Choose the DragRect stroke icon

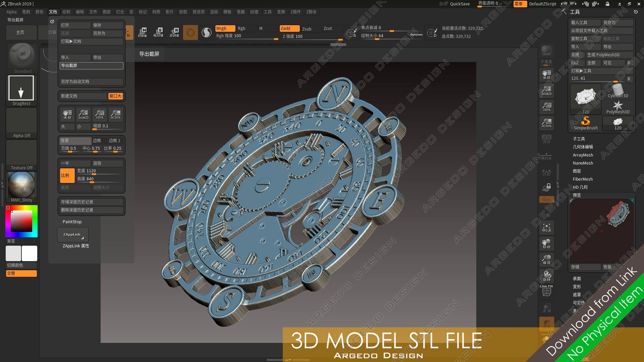pos(21,90)
